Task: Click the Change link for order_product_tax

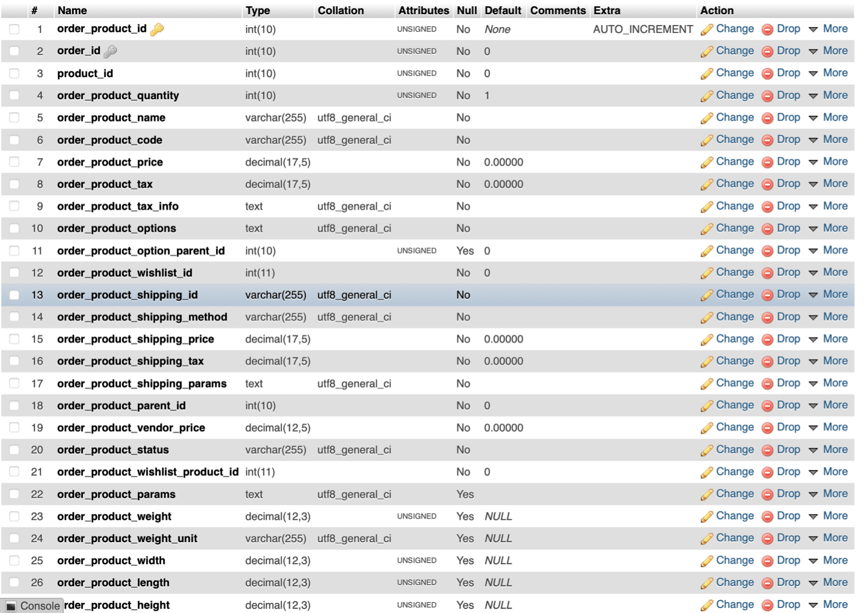Action: click(735, 184)
